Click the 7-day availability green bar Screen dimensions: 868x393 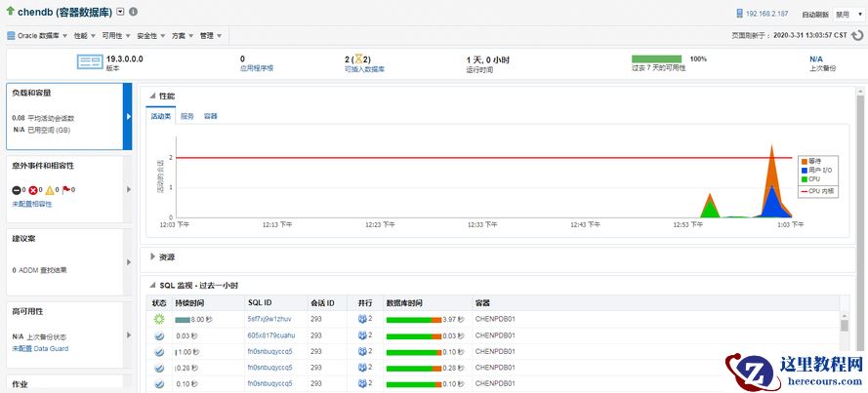coord(656,59)
